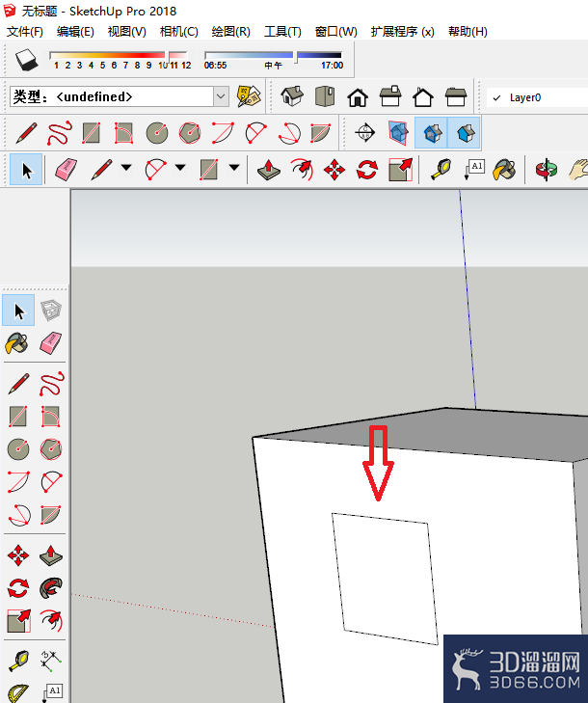Image resolution: width=588 pixels, height=703 pixels.
Task: Select the Freehand tool in left palette
Action: [51, 384]
